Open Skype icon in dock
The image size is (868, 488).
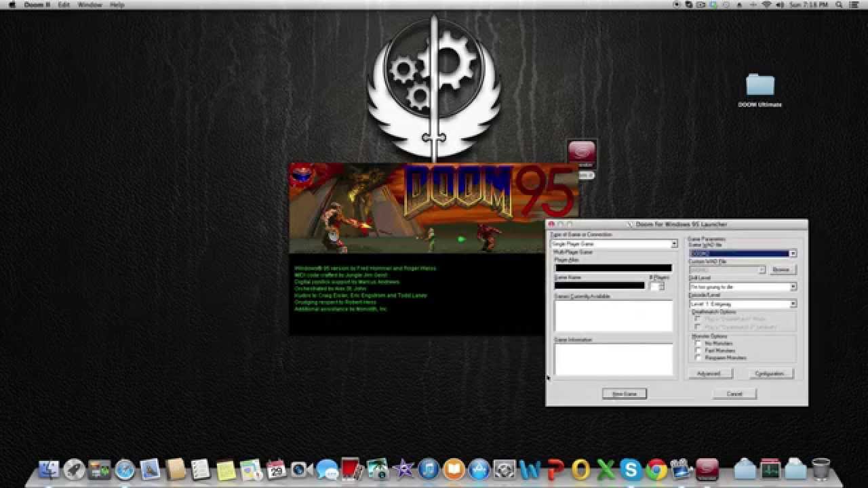[x=631, y=469]
